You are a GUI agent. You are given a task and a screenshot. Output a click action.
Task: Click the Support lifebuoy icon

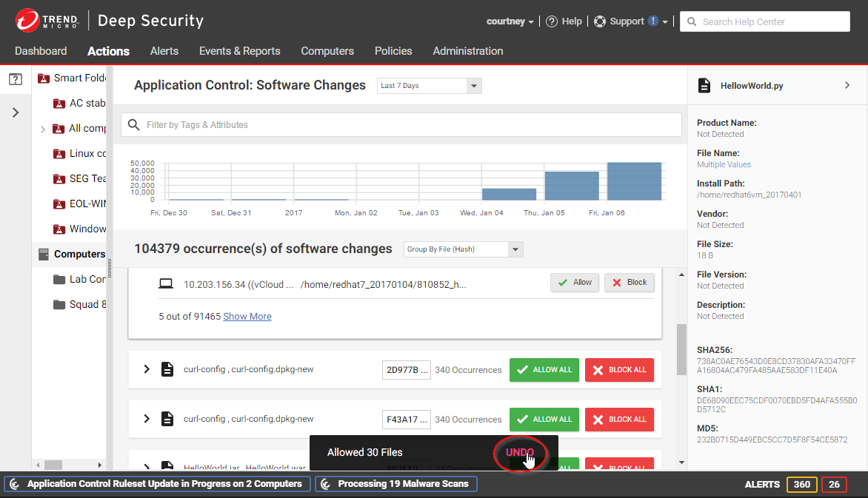pyautogui.click(x=600, y=21)
